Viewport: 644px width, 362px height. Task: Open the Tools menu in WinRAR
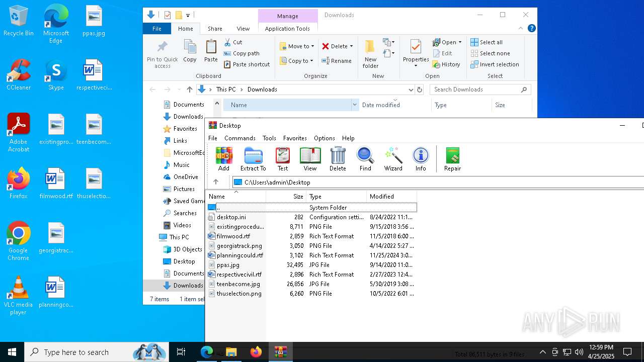269,138
